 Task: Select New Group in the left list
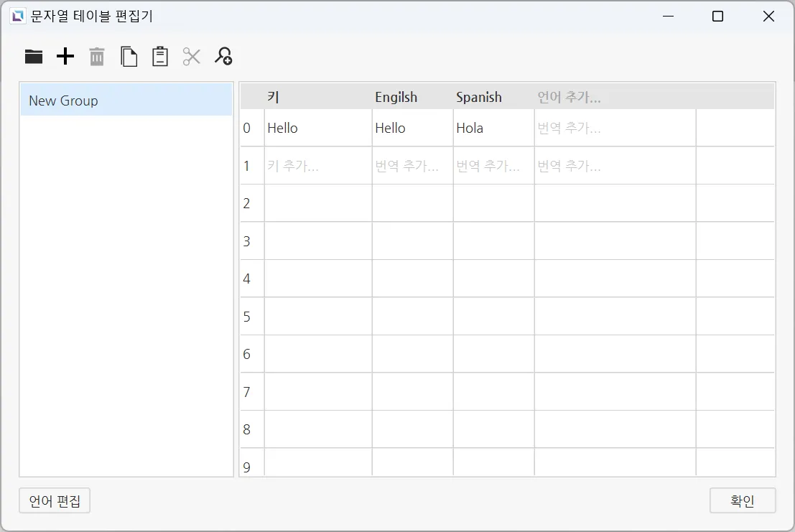tap(126, 101)
